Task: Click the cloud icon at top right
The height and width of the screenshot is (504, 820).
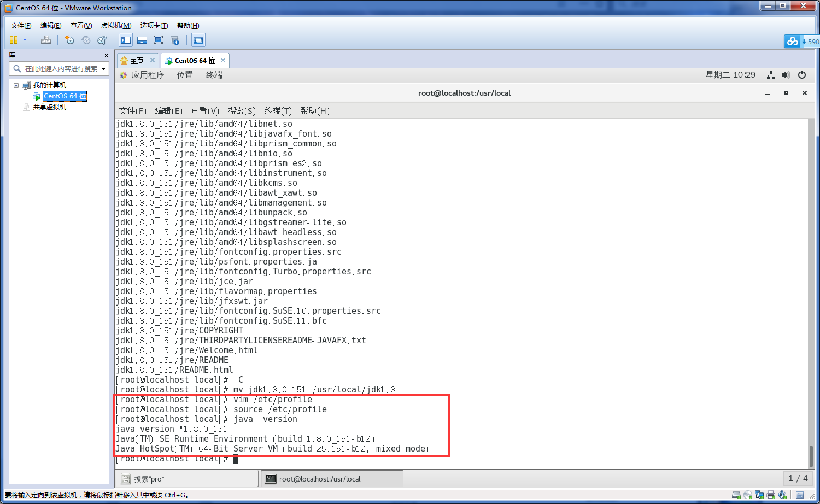Action: click(x=792, y=41)
